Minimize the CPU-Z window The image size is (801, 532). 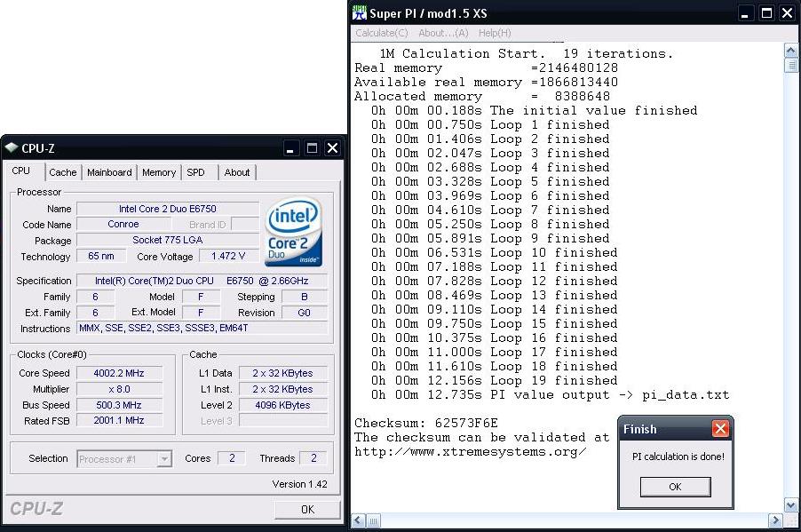290,148
